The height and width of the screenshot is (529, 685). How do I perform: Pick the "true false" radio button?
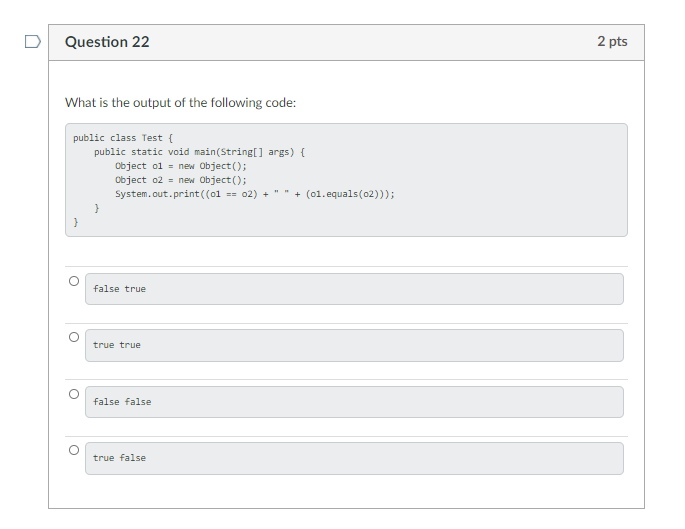[73, 451]
